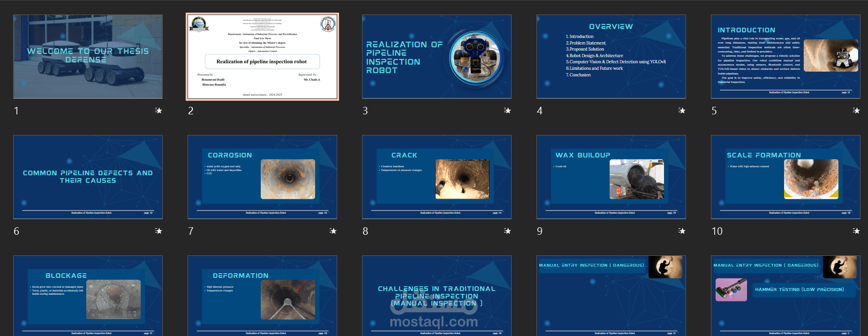The width and height of the screenshot is (868, 336).
Task: Select the slide containing 'Hammer Testing (Low Precision)'
Action: 785,296
